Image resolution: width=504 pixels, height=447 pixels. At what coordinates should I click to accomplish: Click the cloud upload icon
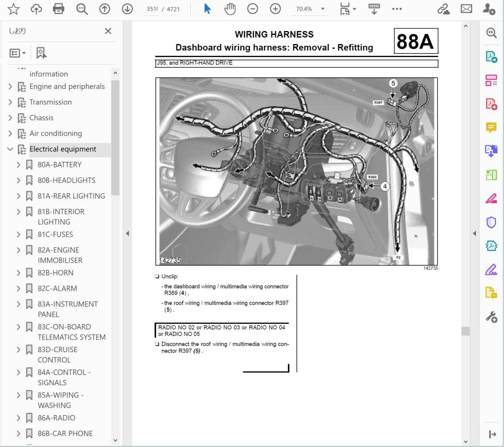[36, 9]
